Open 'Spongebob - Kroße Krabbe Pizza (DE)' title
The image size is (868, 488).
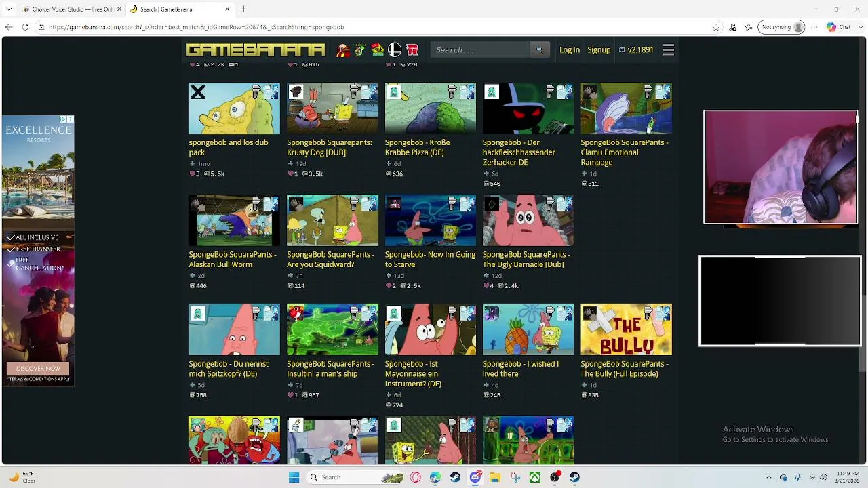coord(418,148)
